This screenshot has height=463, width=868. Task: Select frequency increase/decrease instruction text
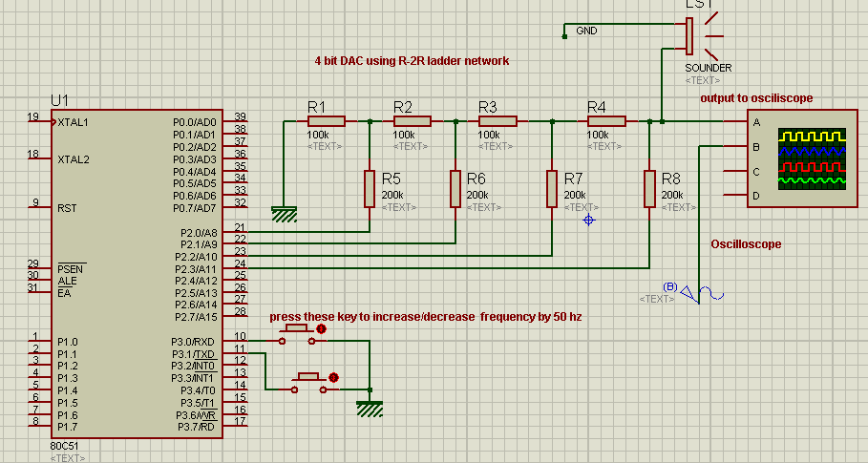coord(426,317)
